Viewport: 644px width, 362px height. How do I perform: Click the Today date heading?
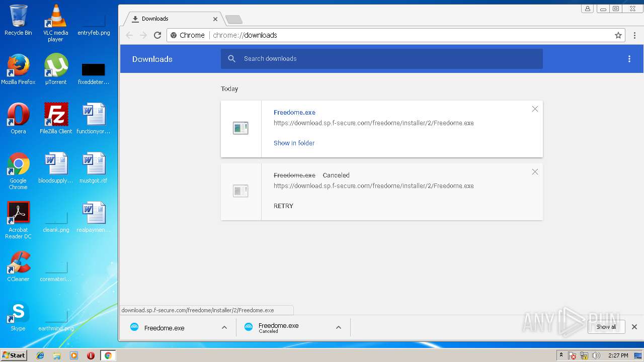point(229,89)
